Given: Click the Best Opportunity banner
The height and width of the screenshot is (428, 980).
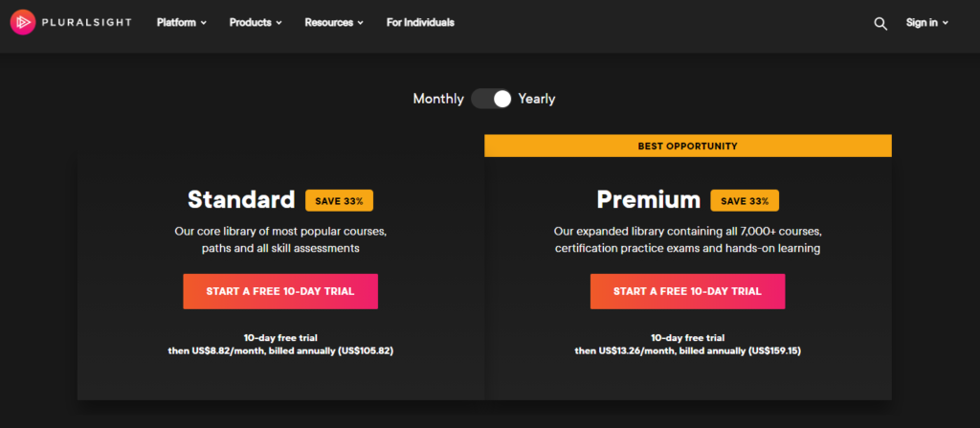Looking at the screenshot, I should [687, 146].
